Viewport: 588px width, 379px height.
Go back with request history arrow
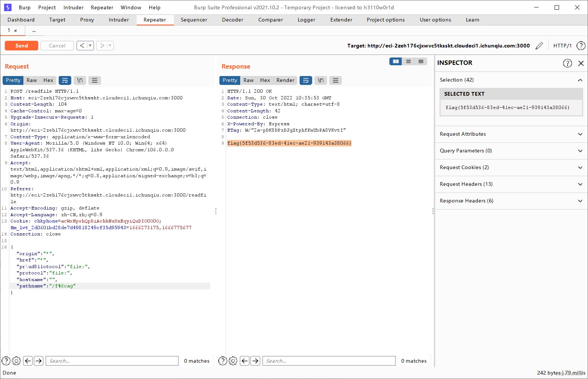pos(82,46)
